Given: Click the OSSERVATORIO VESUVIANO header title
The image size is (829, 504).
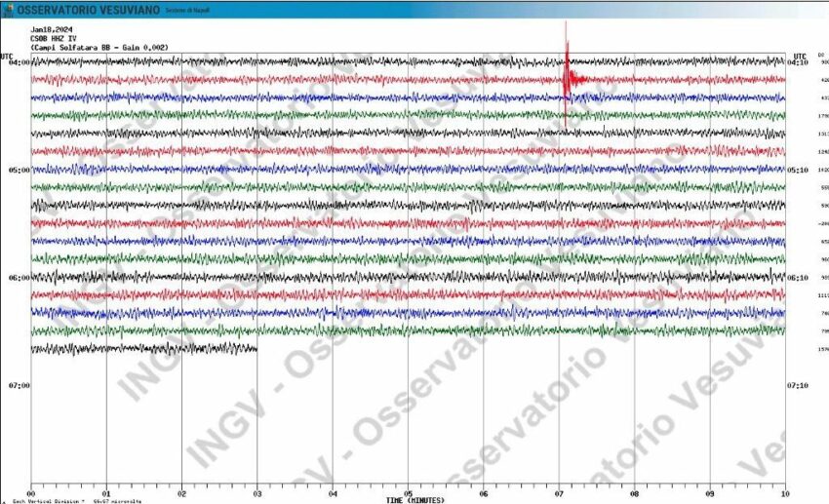Looking at the screenshot, I should [89, 10].
